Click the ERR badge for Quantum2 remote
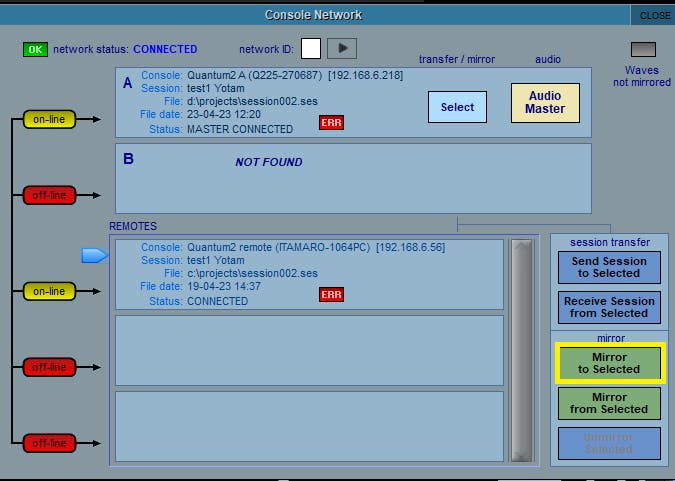The width and height of the screenshot is (675, 481). click(331, 295)
